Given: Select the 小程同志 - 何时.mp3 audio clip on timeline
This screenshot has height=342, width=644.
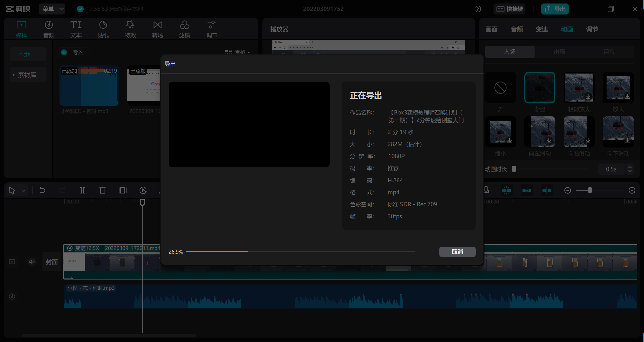Looking at the screenshot, I should click(x=351, y=296).
